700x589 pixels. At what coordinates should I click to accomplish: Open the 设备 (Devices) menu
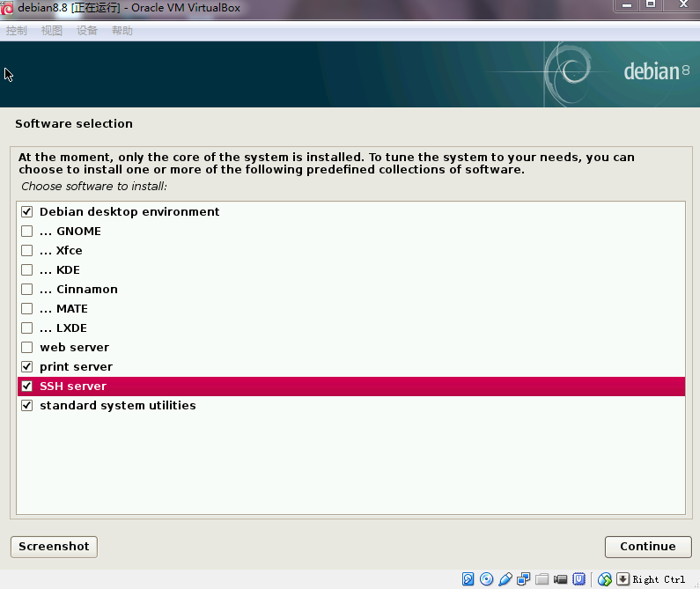point(87,31)
